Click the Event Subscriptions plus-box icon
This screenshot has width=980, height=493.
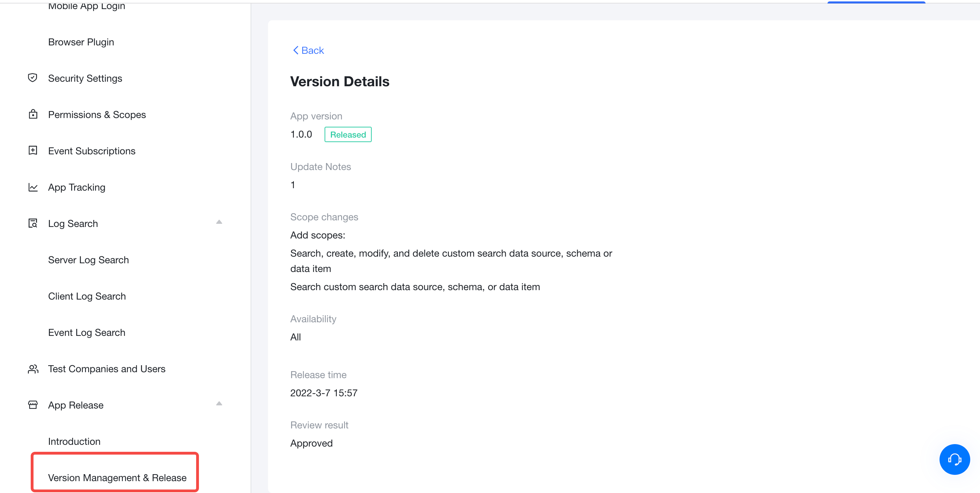coord(33,150)
